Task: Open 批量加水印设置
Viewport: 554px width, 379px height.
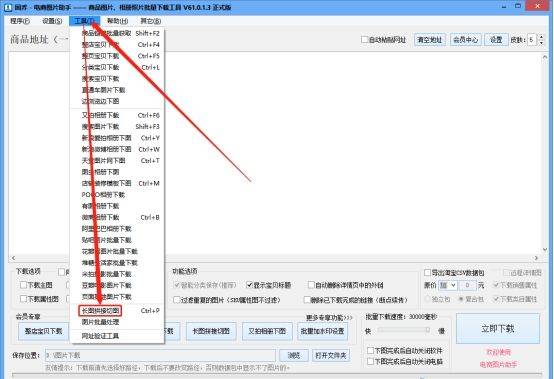Action: 322,331
